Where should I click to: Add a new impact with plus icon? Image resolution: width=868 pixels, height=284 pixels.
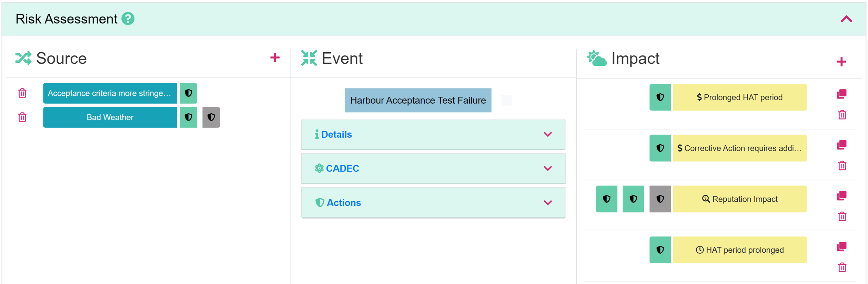tap(841, 62)
